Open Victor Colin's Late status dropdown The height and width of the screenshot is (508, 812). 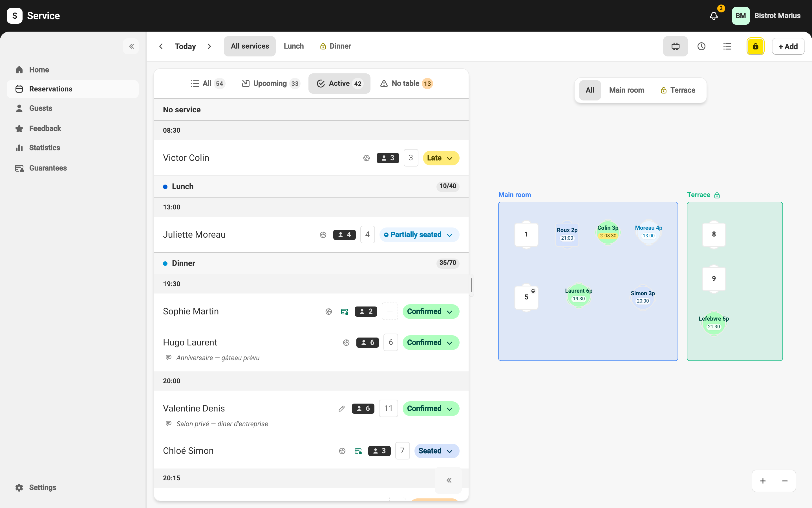point(441,158)
